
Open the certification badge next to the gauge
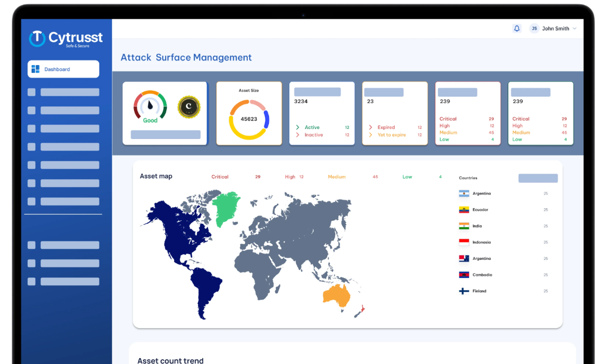(x=188, y=106)
